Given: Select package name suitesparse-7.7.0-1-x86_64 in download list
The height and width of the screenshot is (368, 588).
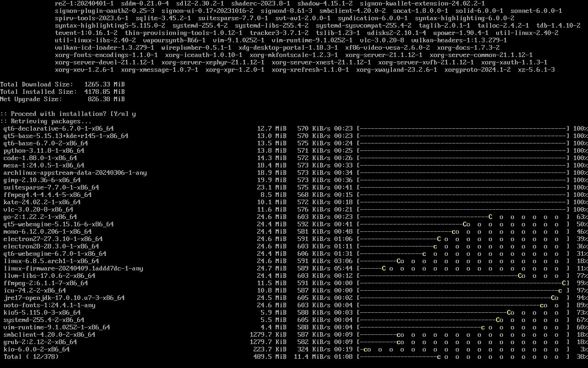Looking at the screenshot, I should point(51,187).
